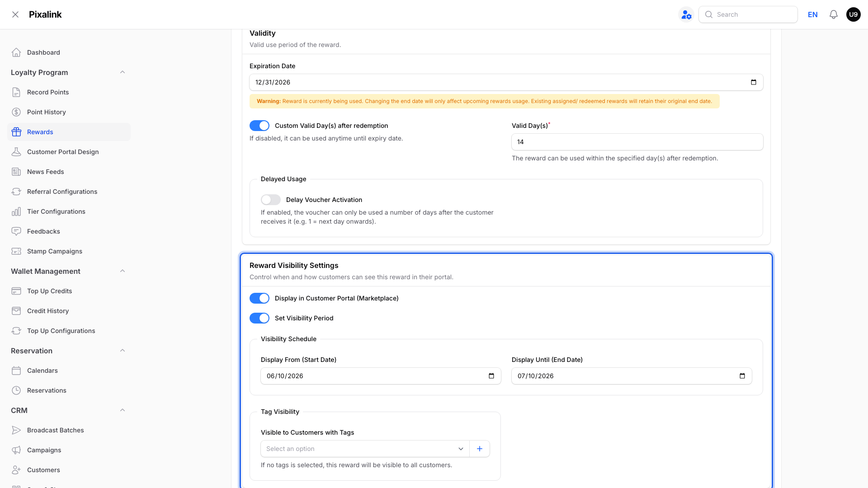The width and height of the screenshot is (868, 488).
Task: Open Expiration Date calendar picker
Action: click(753, 82)
